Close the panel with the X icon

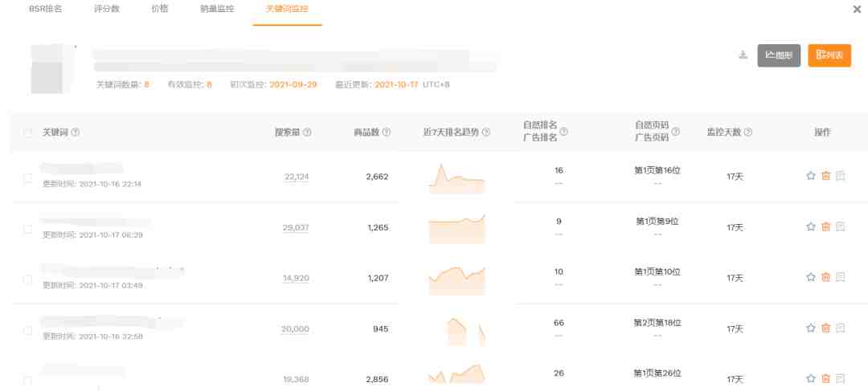[857, 10]
